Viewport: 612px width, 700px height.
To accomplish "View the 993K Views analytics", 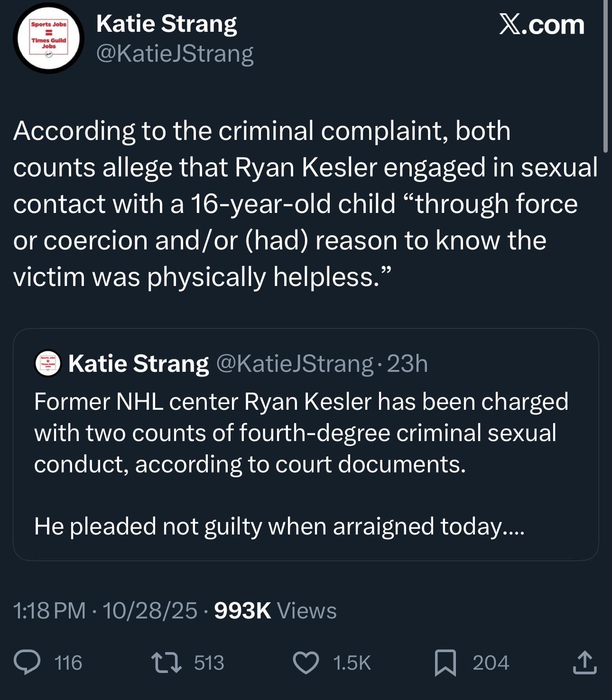I will 275,610.
